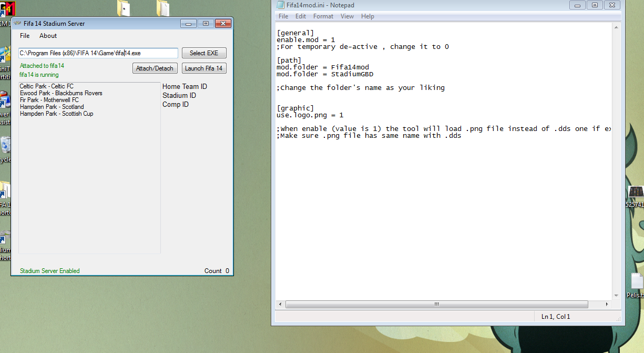Click the use.logo.png = 1 line

310,115
